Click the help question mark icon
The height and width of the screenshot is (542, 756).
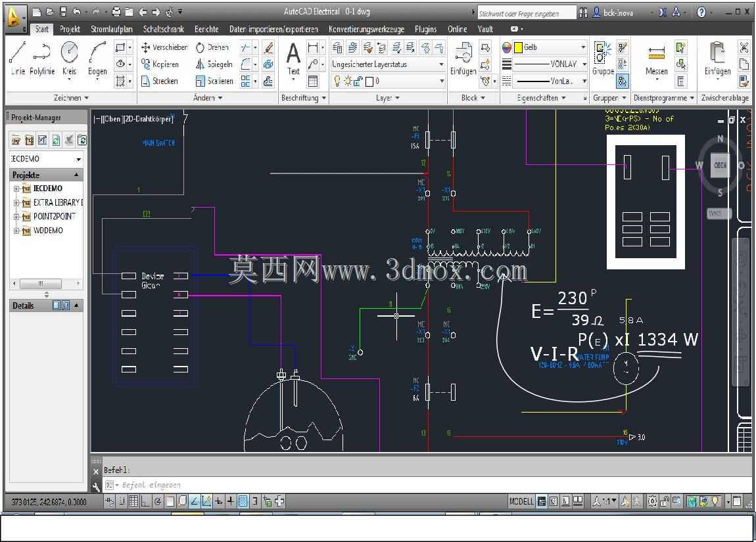[701, 12]
